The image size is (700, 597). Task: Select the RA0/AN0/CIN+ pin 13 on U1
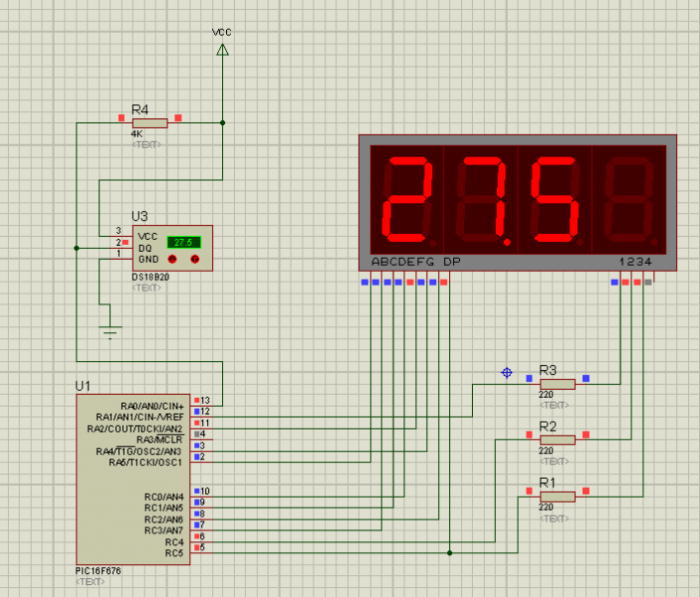[202, 400]
